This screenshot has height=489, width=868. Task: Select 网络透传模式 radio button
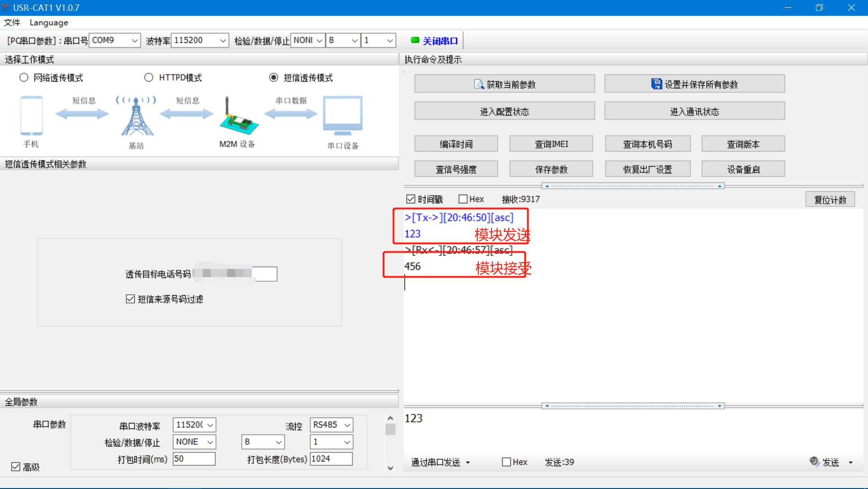coord(24,77)
